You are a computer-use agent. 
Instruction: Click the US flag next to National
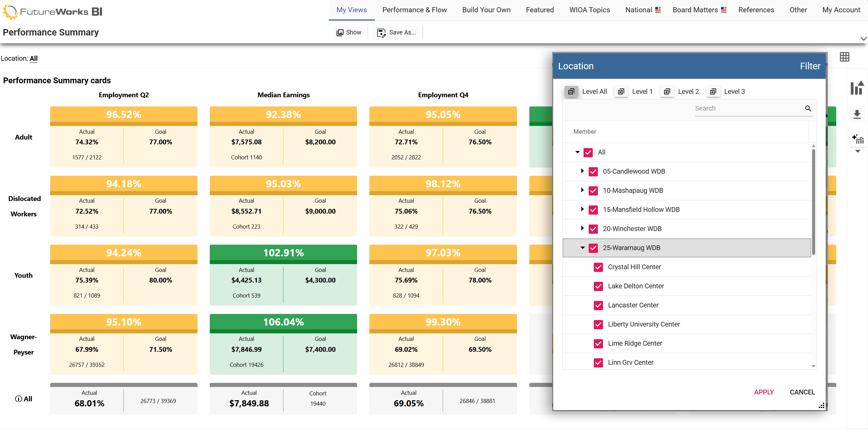pos(658,10)
